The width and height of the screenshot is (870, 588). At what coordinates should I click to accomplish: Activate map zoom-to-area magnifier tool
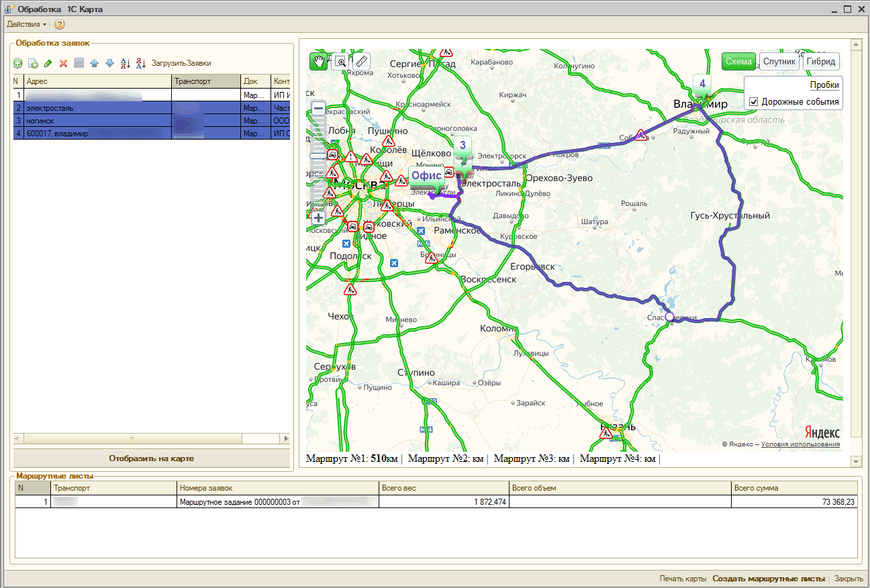340,61
